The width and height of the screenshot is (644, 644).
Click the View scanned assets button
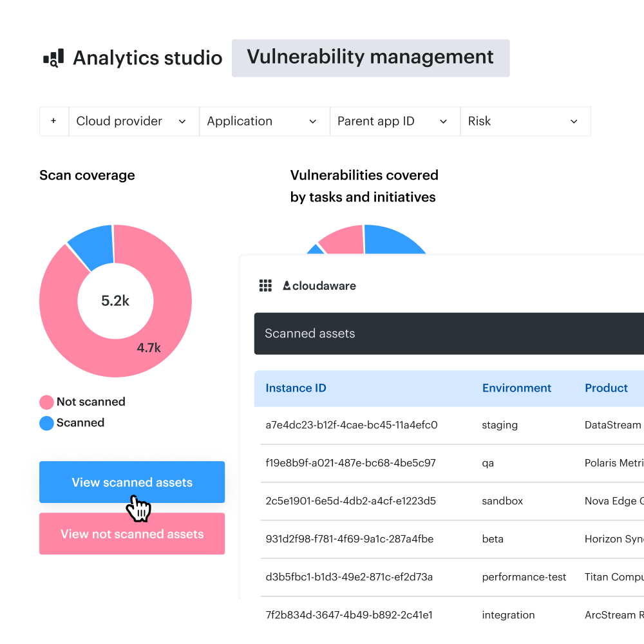click(x=132, y=482)
